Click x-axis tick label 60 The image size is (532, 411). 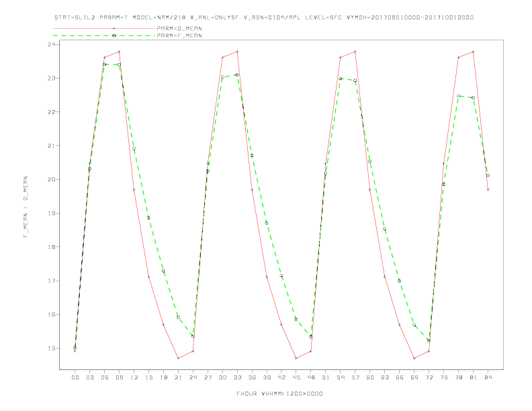point(370,377)
